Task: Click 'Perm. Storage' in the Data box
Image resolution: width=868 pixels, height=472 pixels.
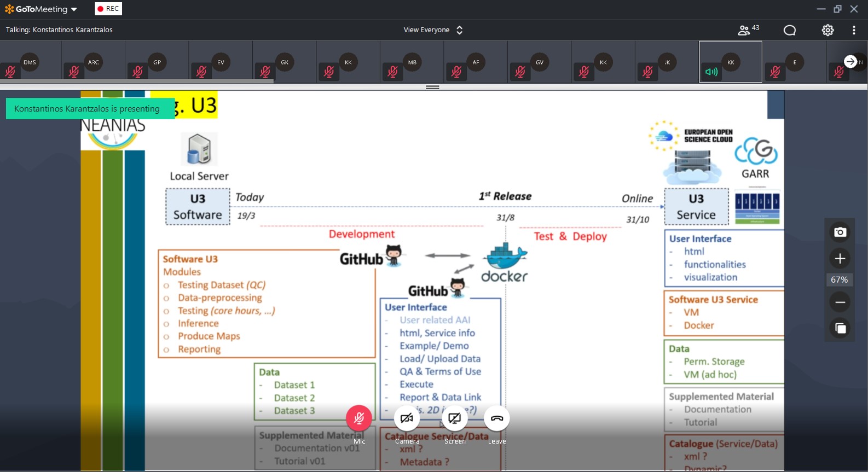Action: [714, 362]
